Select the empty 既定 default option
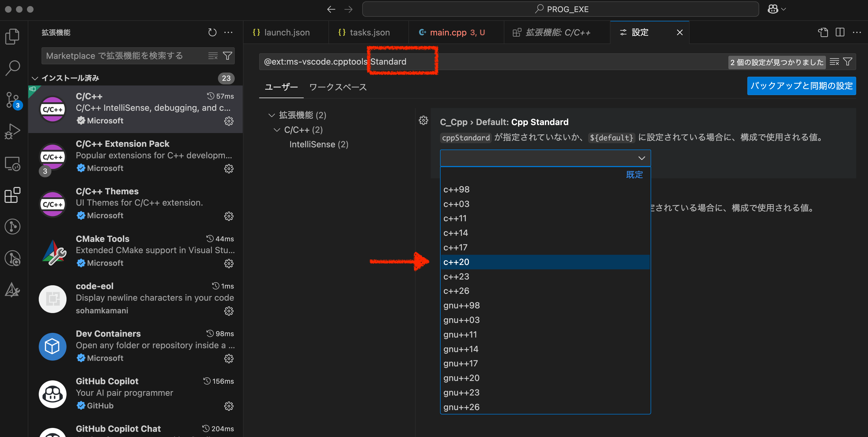This screenshot has height=437, width=868. click(x=545, y=175)
